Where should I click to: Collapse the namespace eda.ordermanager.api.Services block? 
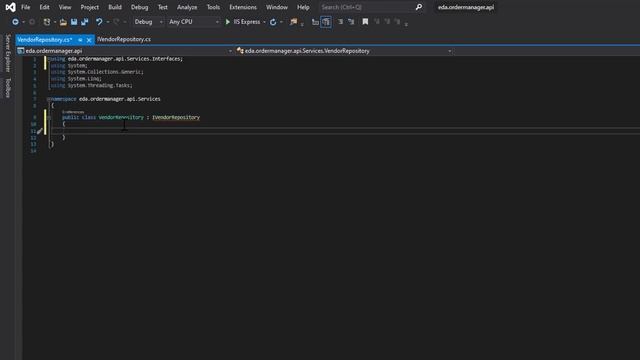click(x=49, y=99)
